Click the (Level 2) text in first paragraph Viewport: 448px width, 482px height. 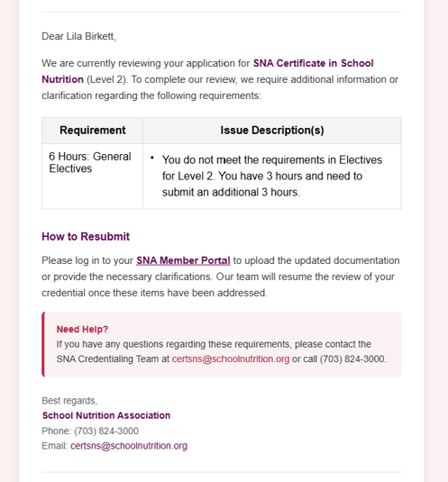(107, 79)
